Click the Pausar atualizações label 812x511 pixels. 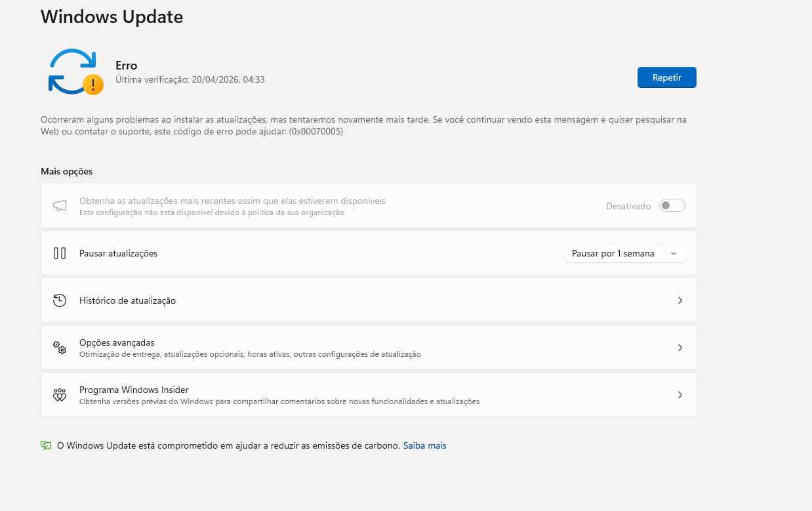(x=118, y=253)
